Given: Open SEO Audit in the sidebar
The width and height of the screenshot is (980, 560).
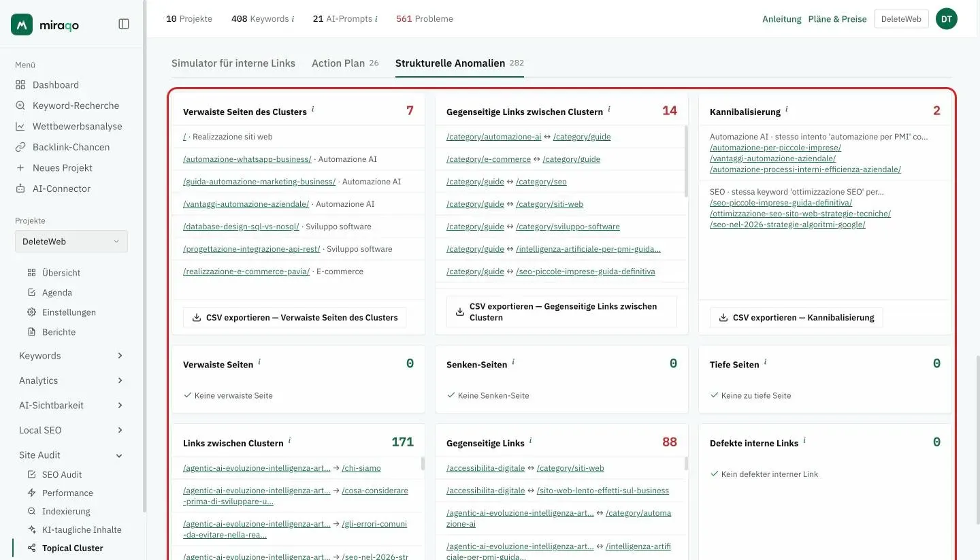Looking at the screenshot, I should click(62, 474).
